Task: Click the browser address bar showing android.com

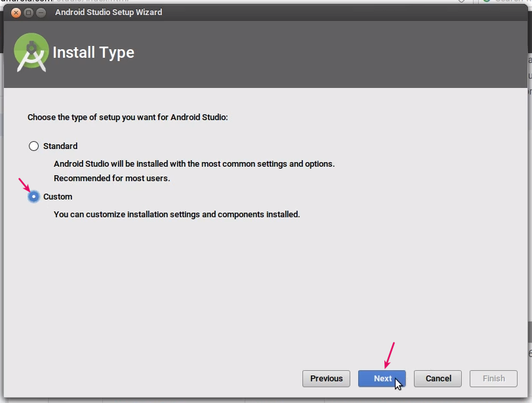Action: [66, 2]
